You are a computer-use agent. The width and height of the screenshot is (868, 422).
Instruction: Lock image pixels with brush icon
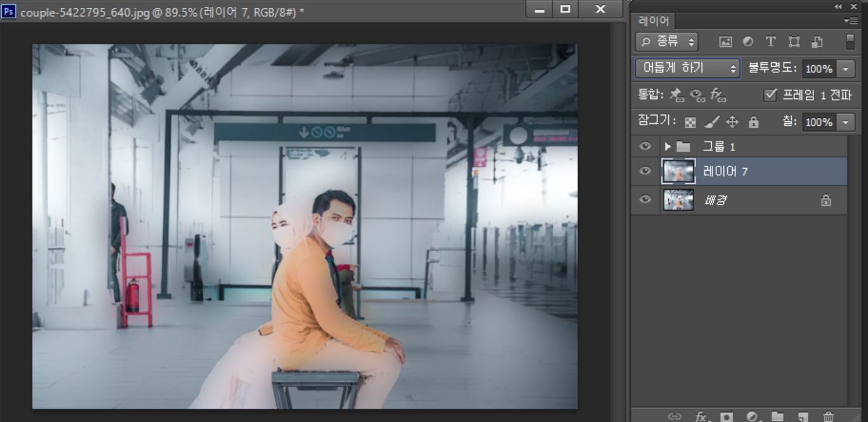point(711,122)
